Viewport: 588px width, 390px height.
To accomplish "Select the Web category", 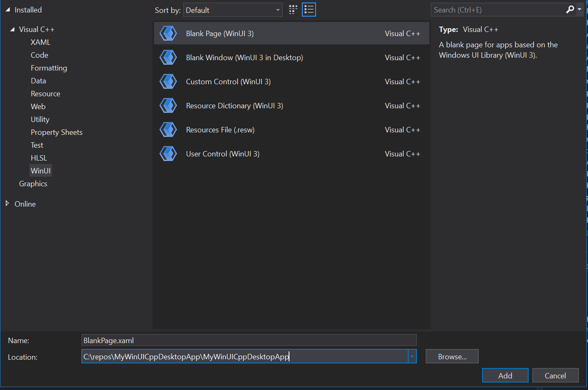I will pos(38,107).
